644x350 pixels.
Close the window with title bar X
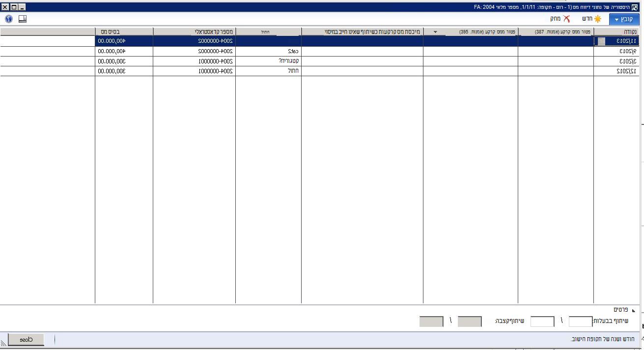(5, 7)
